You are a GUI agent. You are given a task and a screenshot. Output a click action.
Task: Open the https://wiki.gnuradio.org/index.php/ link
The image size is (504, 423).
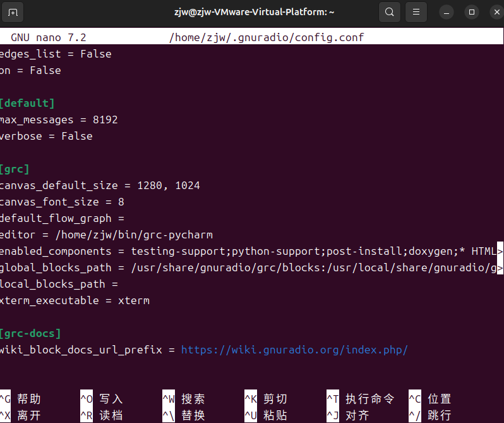coord(294,350)
